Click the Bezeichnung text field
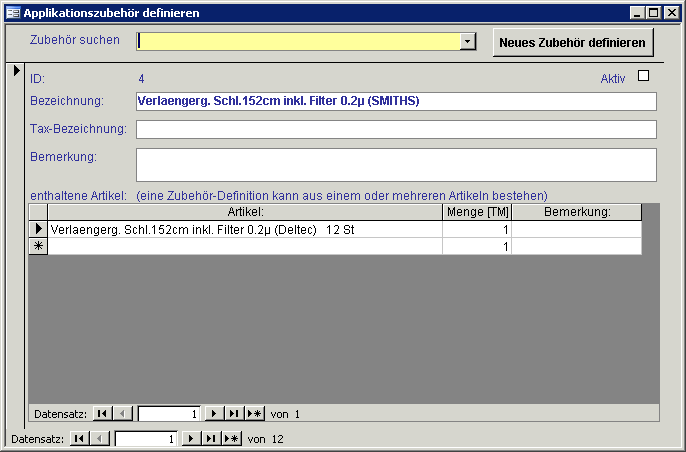The width and height of the screenshot is (686, 452). (x=396, y=101)
